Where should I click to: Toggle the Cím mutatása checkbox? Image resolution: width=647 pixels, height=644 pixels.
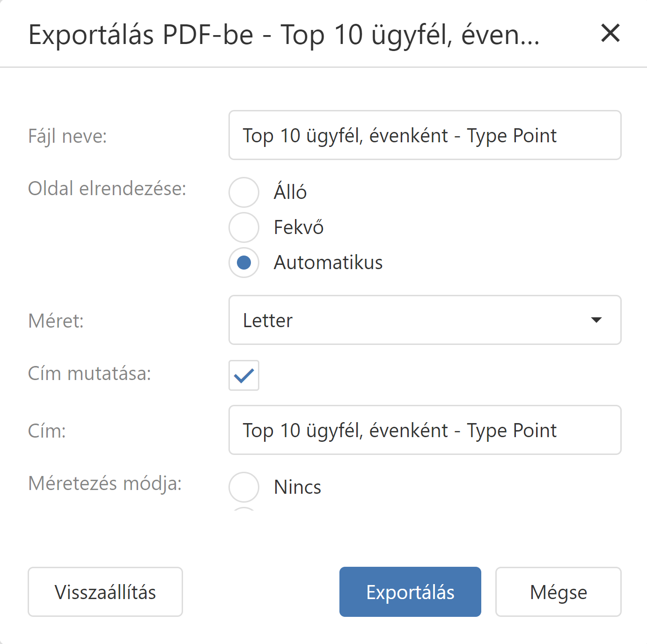(244, 375)
